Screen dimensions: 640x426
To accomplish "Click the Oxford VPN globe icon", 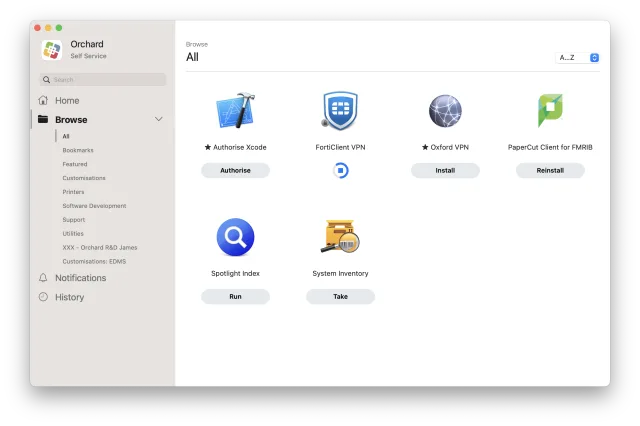I will [x=445, y=111].
